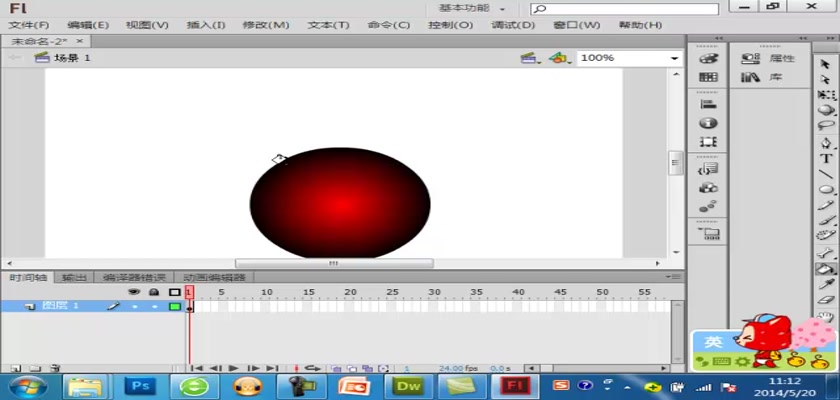Screen dimensions: 840x400
Task: Open the Info panel icon
Action: 708,123
